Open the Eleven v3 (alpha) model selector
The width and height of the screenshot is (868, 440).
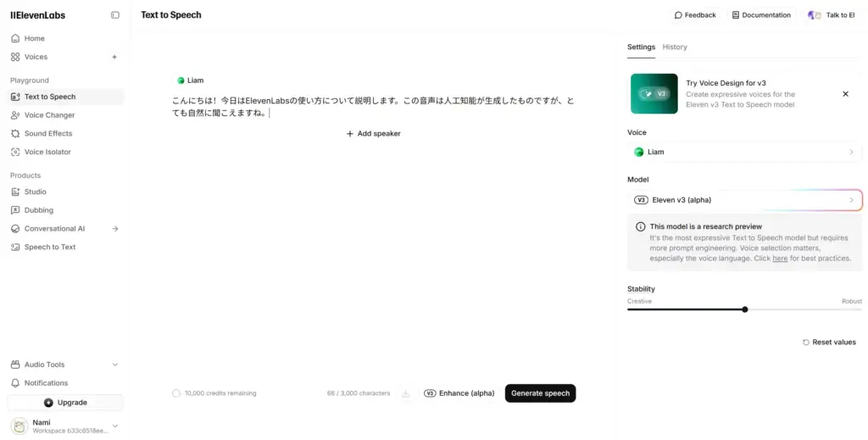(744, 200)
